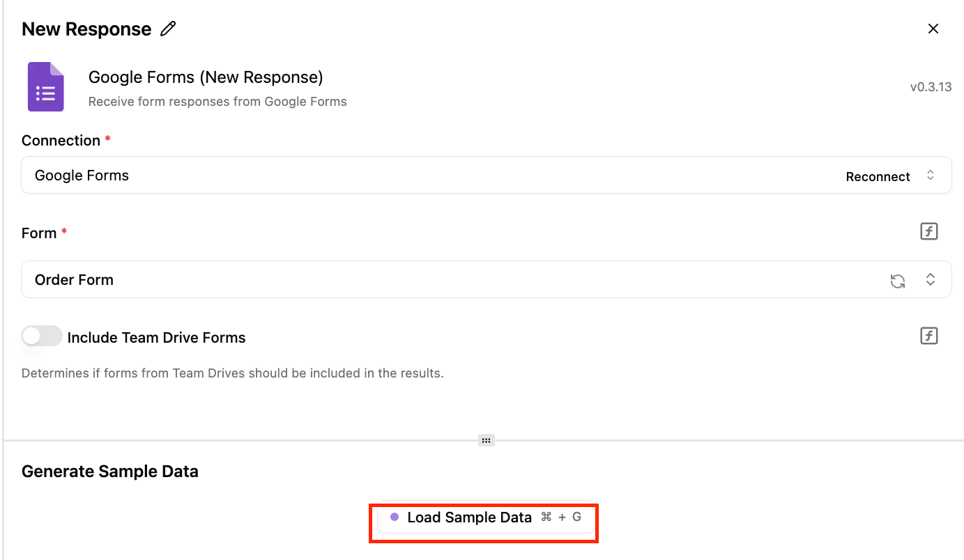Click the Include Team Drive Forms label
The width and height of the screenshot is (964, 560).
tap(156, 338)
